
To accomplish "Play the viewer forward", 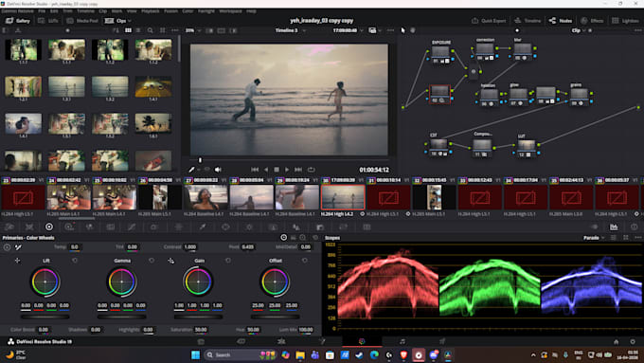I will 287,170.
